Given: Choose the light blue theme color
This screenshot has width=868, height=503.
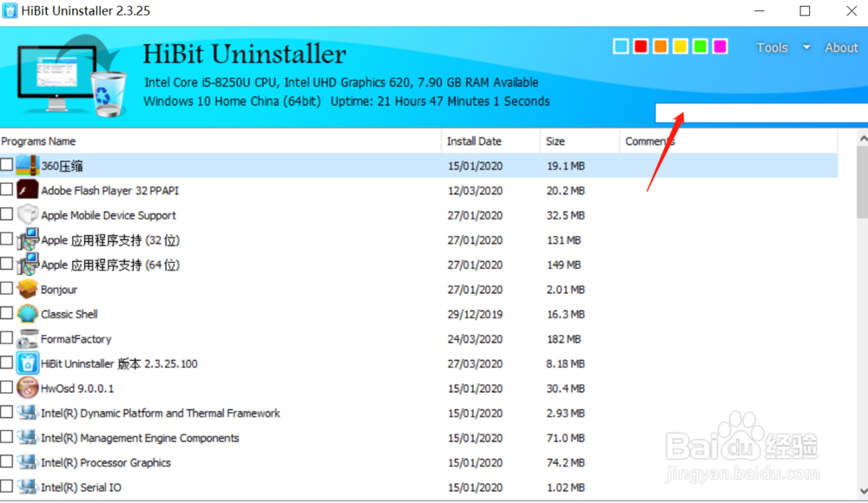Looking at the screenshot, I should 621,47.
